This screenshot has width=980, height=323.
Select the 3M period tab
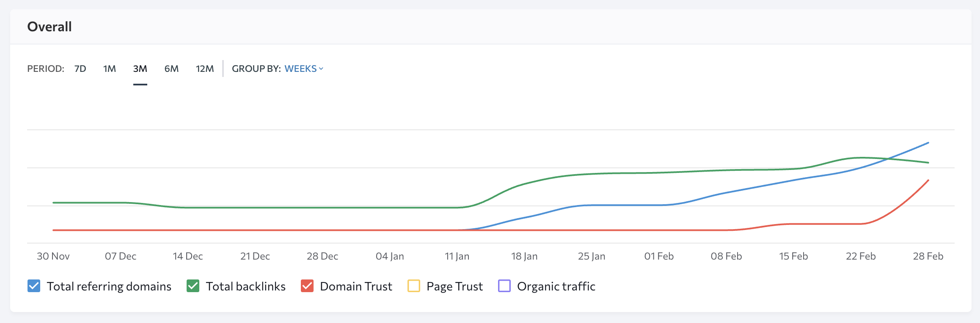coord(140,68)
